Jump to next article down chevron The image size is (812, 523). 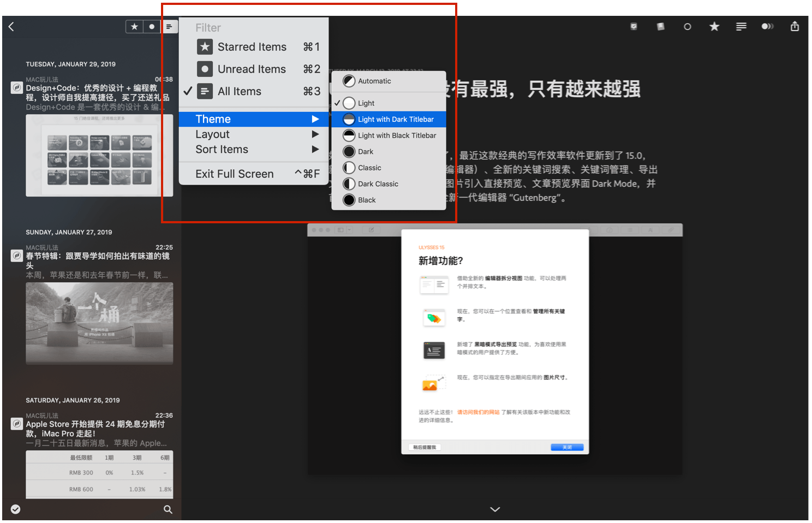[495, 509]
